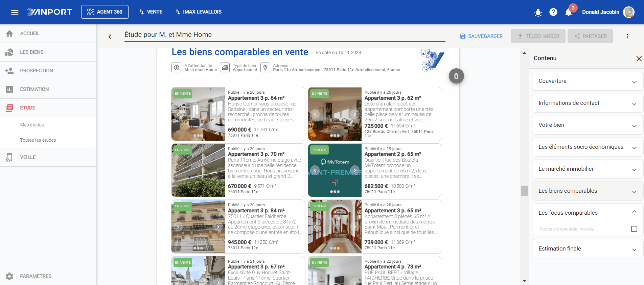The height and width of the screenshot is (285, 644).
Task: Open Veille menu item
Action: 48,157
